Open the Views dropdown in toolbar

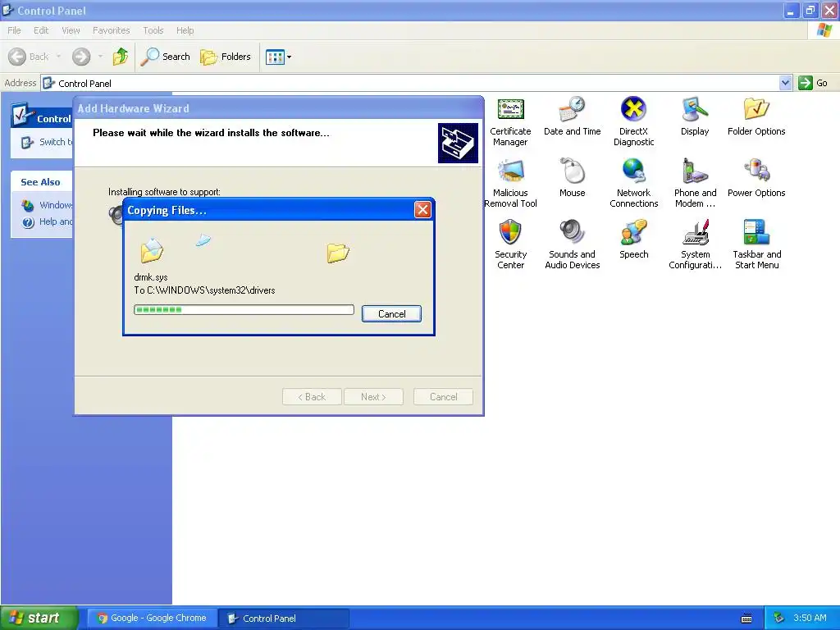279,57
